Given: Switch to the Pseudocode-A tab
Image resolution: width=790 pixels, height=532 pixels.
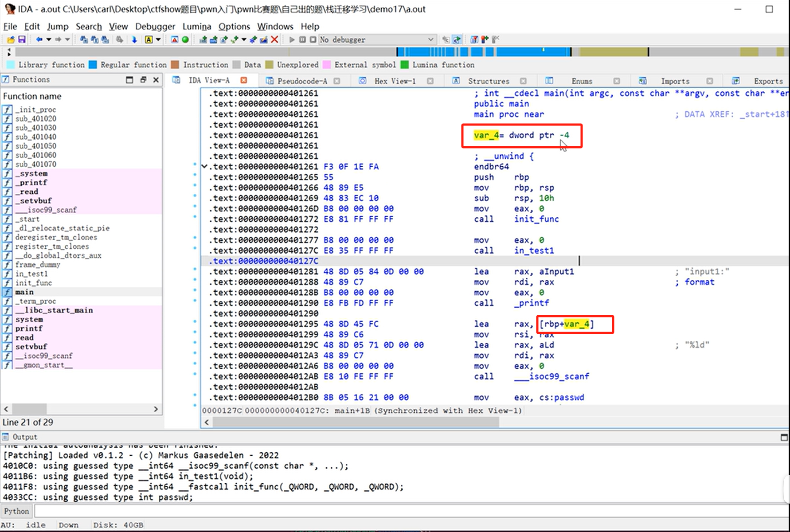Looking at the screenshot, I should pos(302,81).
